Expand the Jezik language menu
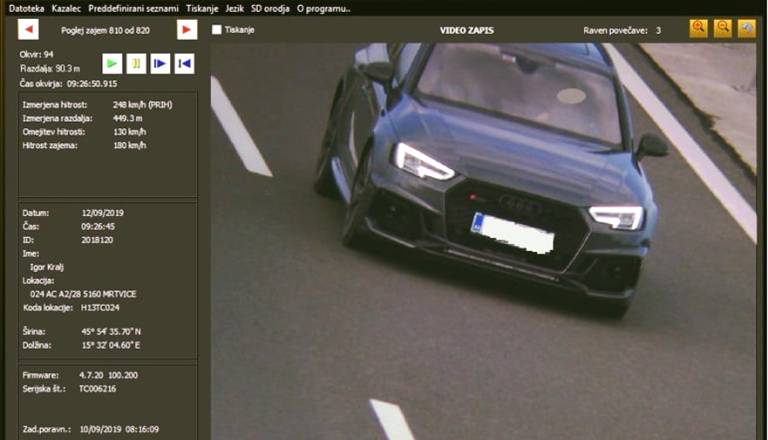Screen dimensions: 768x440 tap(235, 7)
